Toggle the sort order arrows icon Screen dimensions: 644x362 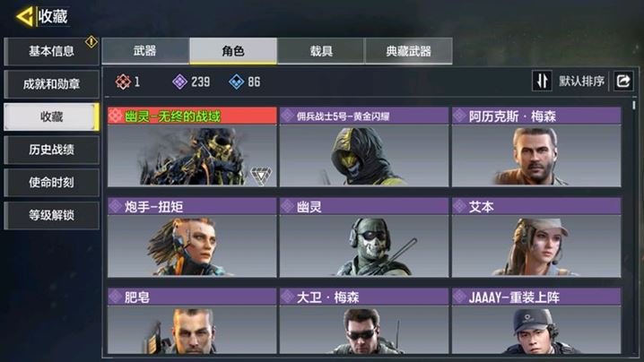click(x=542, y=81)
